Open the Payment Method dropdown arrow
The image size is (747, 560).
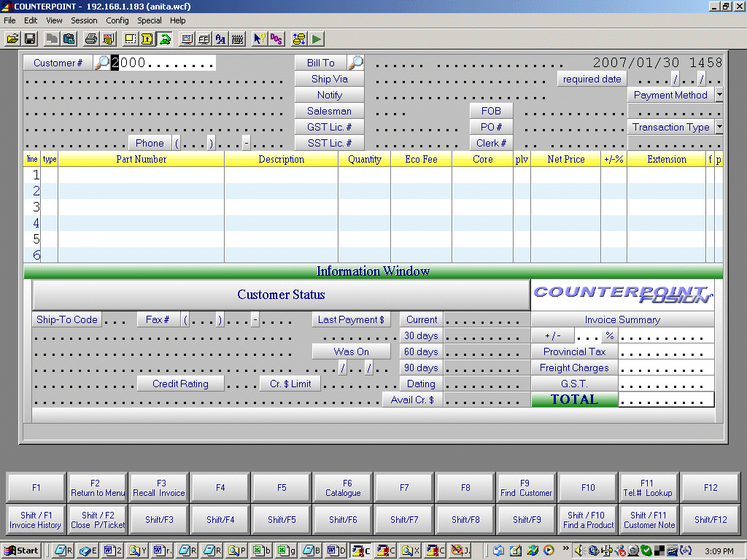click(719, 95)
